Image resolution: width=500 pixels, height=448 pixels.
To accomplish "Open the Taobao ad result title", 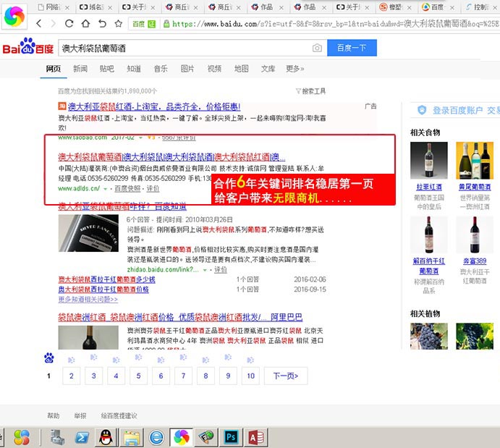I will [154, 106].
